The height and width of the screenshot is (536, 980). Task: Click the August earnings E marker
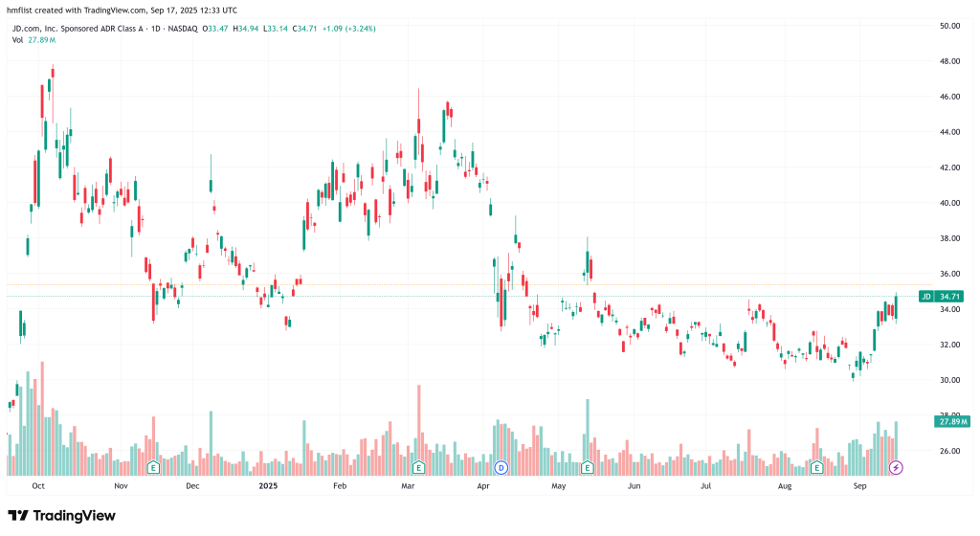pyautogui.click(x=817, y=467)
